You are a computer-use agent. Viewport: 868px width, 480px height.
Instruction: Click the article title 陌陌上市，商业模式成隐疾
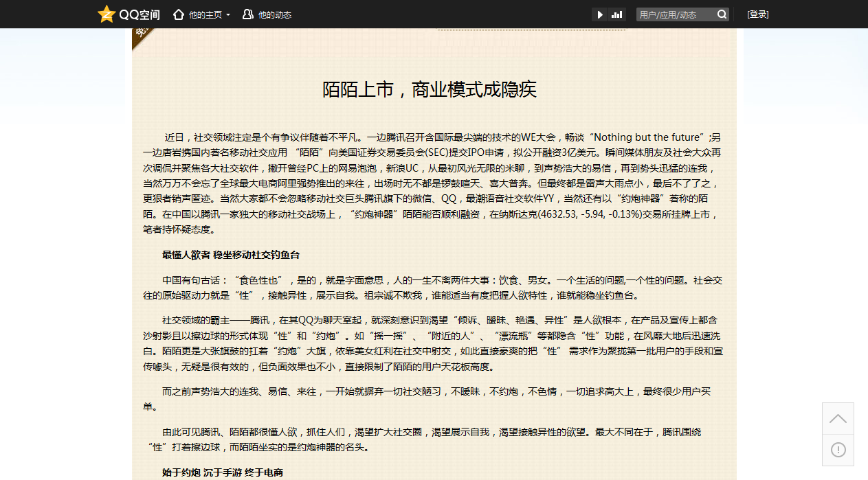430,90
